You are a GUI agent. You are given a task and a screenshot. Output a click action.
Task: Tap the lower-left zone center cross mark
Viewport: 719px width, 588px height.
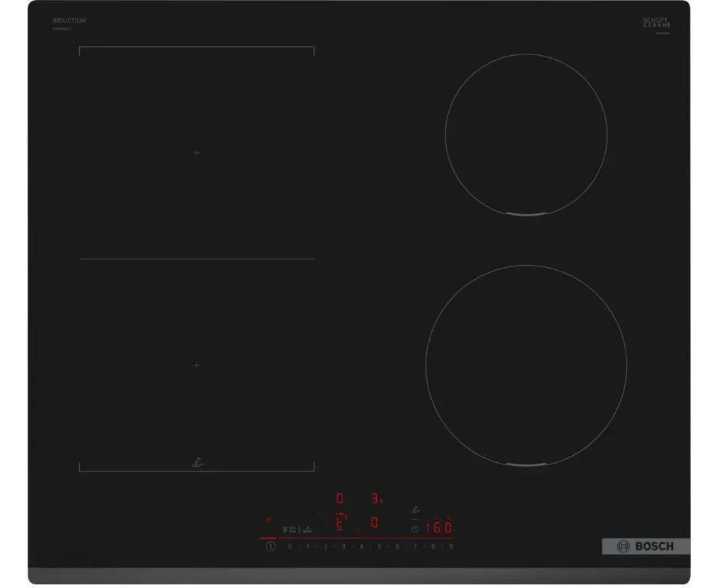(197, 365)
